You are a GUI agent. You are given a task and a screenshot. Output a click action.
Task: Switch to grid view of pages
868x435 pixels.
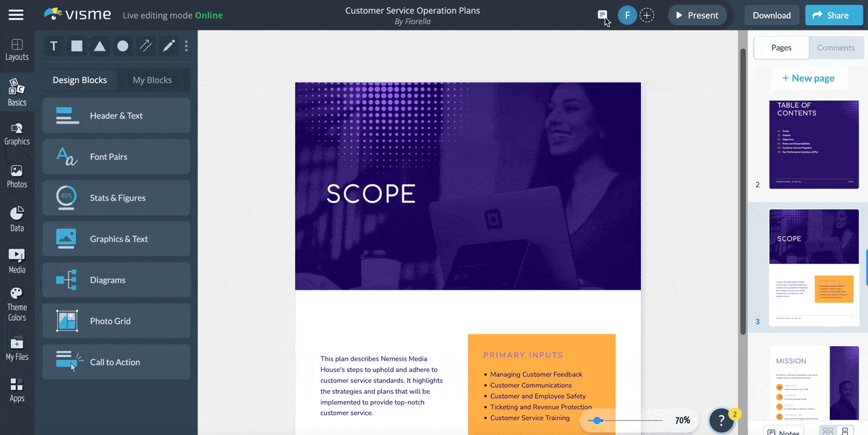tap(827, 431)
